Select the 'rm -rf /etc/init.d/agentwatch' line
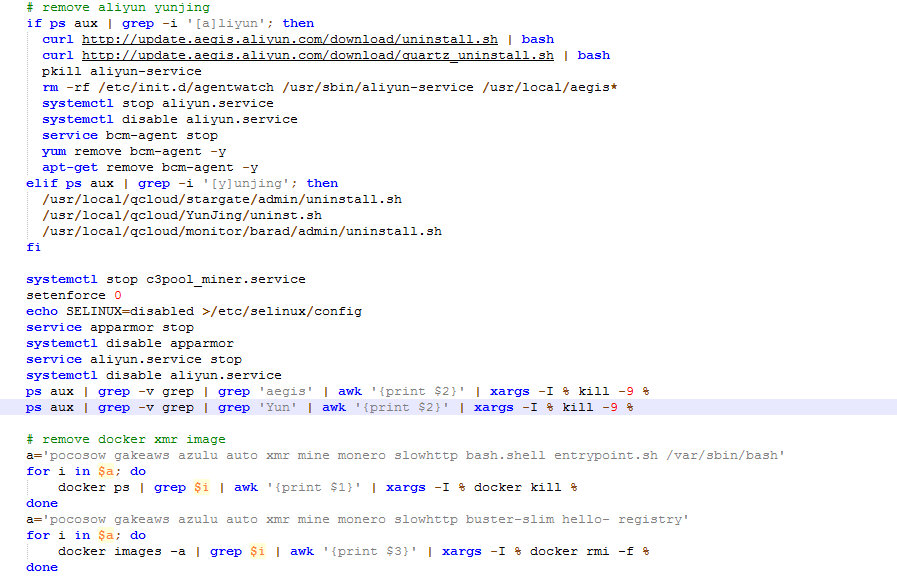This screenshot has height=576, width=897. 330,88
